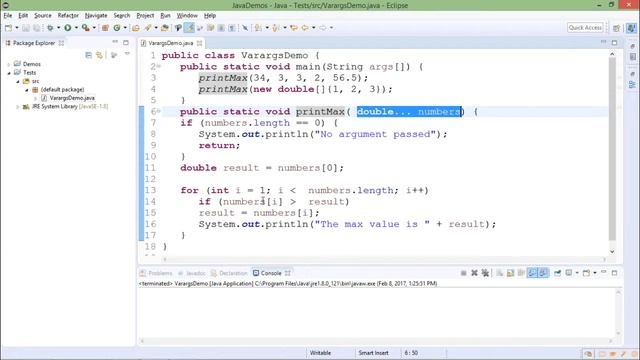Screen dimensions: 640x360
Task: Open the File menu
Action: (x=8, y=16)
